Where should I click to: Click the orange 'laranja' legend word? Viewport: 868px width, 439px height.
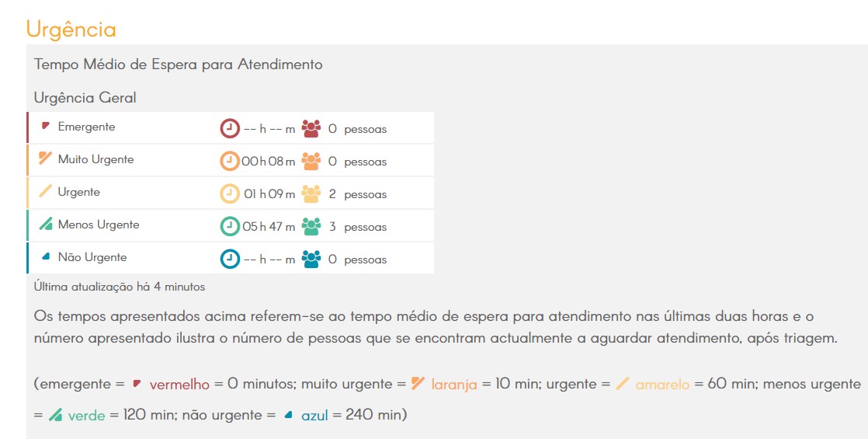click(454, 385)
